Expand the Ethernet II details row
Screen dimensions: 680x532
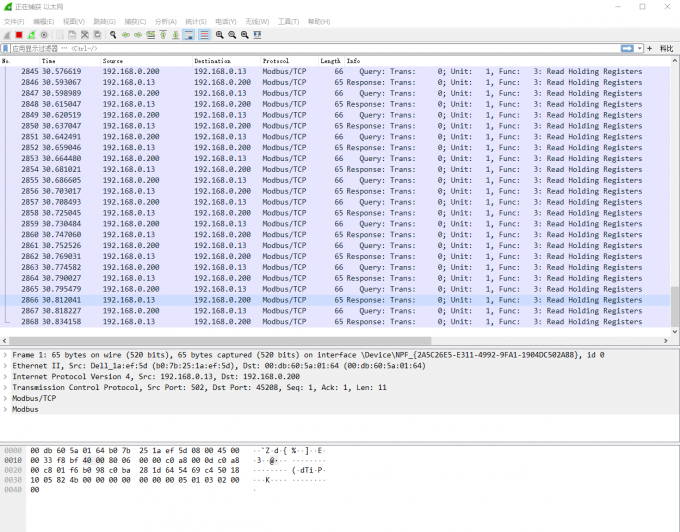(x=5, y=366)
